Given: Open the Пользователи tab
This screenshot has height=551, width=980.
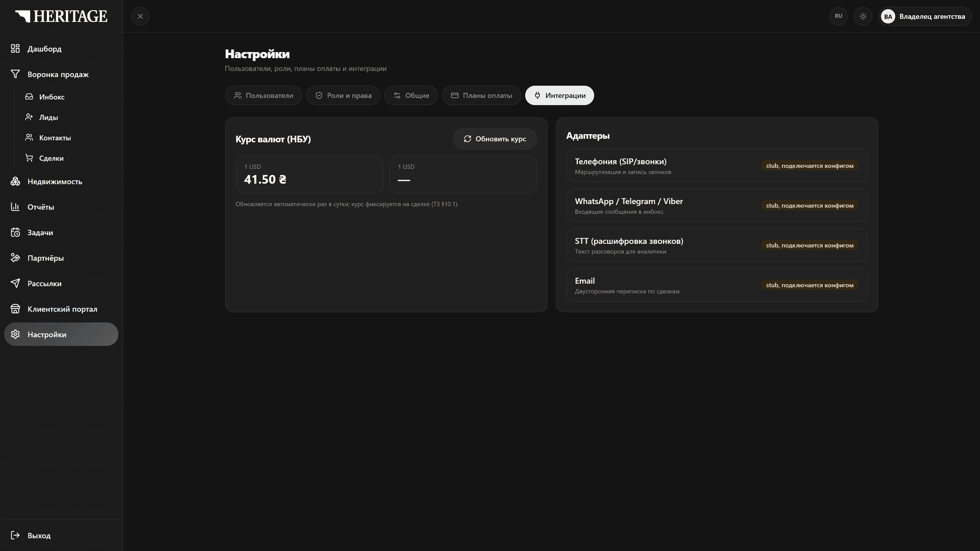Looking at the screenshot, I should coord(263,95).
